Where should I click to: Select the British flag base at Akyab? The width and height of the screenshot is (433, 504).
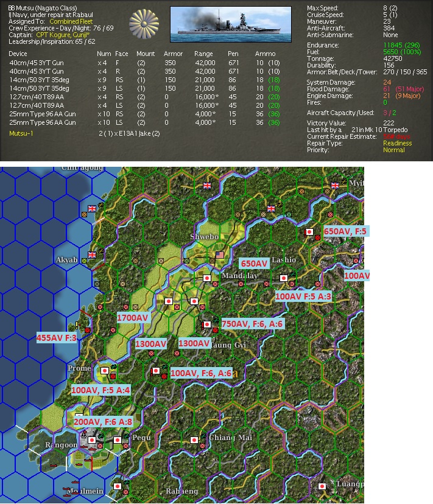pyautogui.click(x=92, y=255)
